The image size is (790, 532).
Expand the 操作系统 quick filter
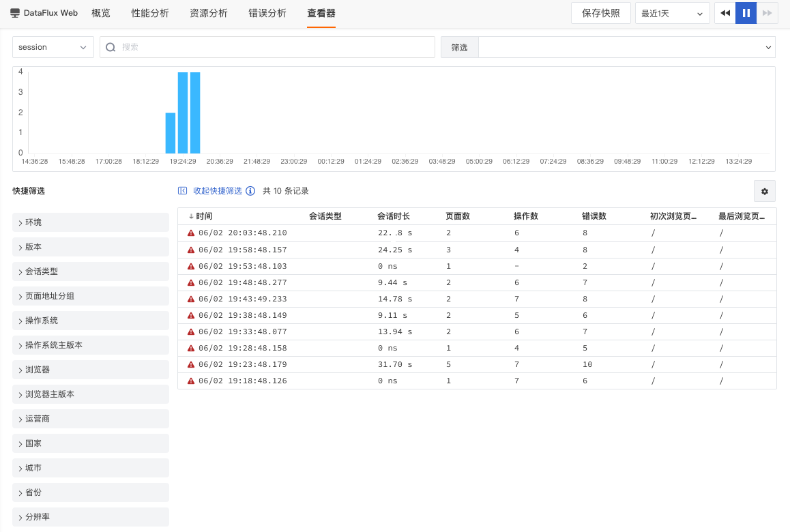click(91, 321)
